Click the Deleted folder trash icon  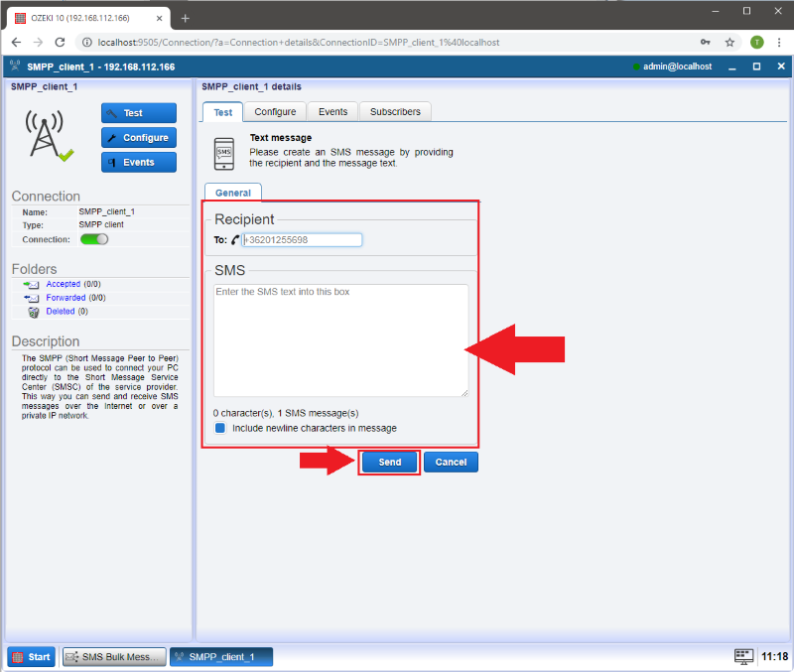click(34, 311)
